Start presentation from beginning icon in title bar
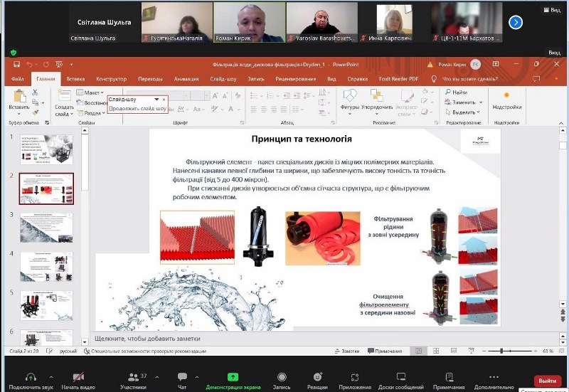 click(x=59, y=64)
